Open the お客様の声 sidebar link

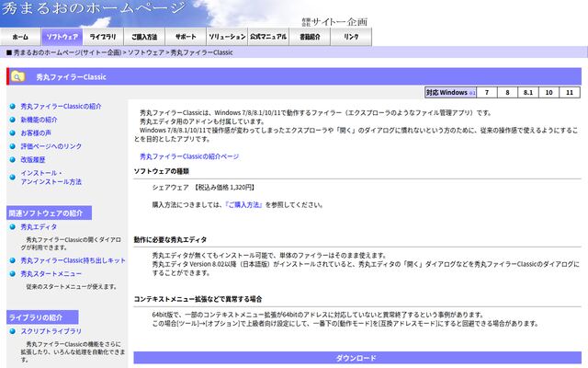[x=36, y=132]
